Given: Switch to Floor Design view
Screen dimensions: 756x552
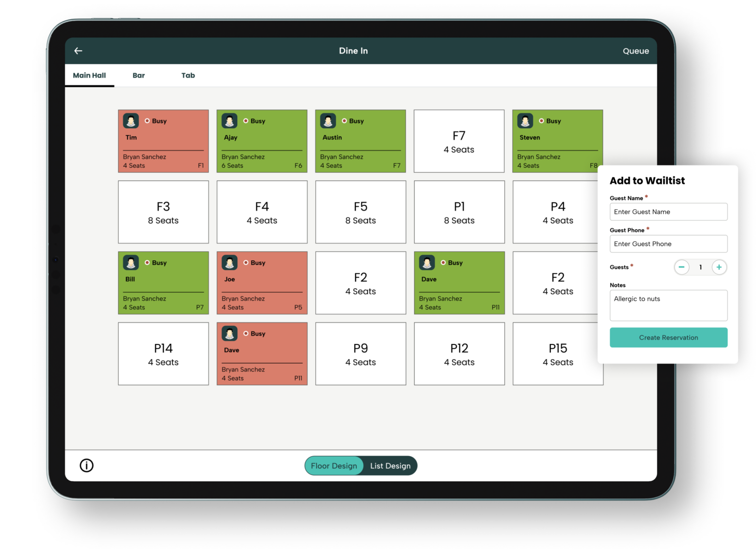Looking at the screenshot, I should click(334, 466).
